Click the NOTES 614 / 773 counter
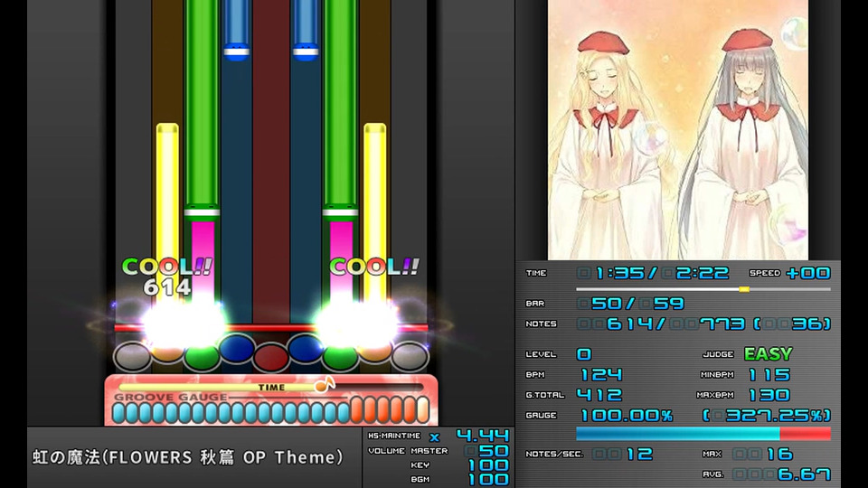Image resolution: width=868 pixels, height=488 pixels. (661, 324)
